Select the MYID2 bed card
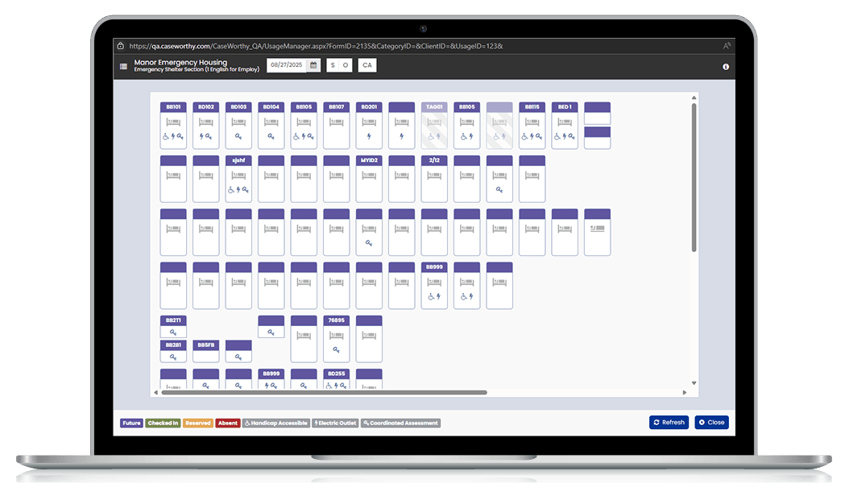This screenshot has height=504, width=849. click(369, 180)
